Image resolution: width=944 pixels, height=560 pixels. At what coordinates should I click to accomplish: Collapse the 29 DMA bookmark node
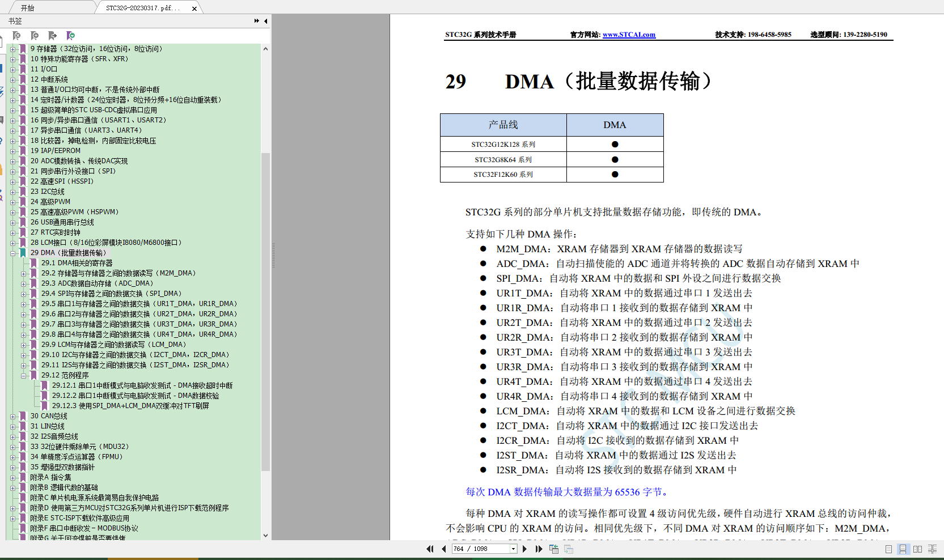tap(12, 253)
